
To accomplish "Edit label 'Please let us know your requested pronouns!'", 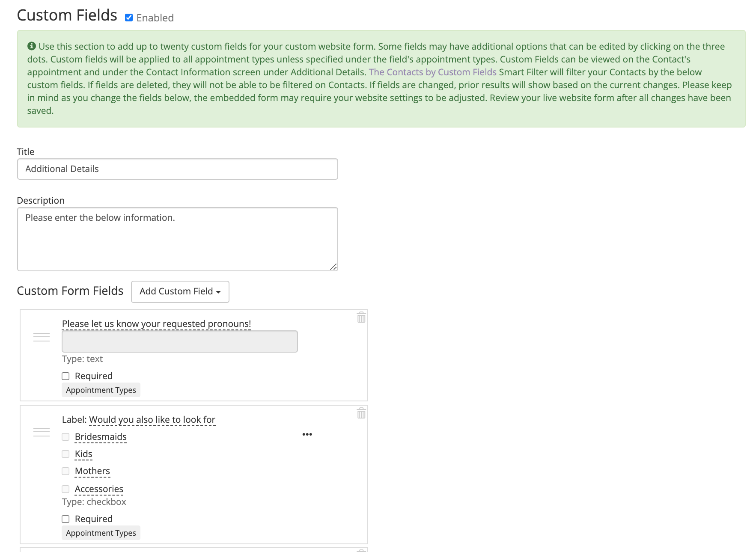I will point(156,324).
